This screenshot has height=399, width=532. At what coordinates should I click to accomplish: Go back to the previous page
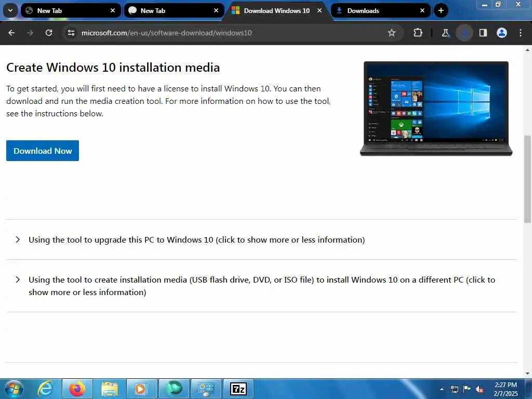tap(11, 33)
